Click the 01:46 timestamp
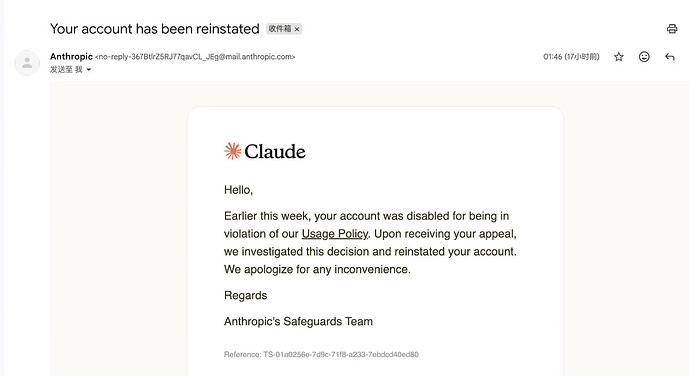 coord(571,57)
